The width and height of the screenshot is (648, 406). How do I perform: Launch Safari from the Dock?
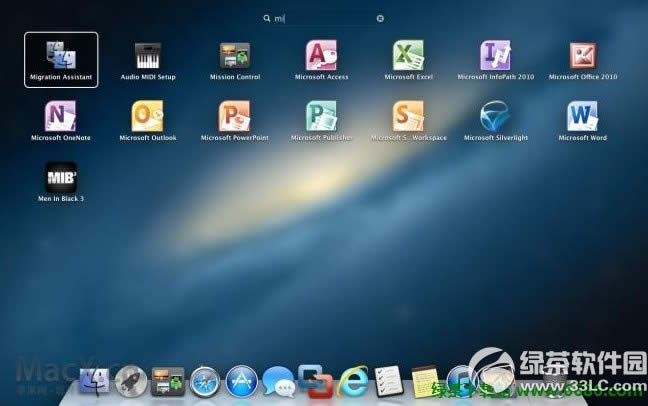(x=205, y=382)
